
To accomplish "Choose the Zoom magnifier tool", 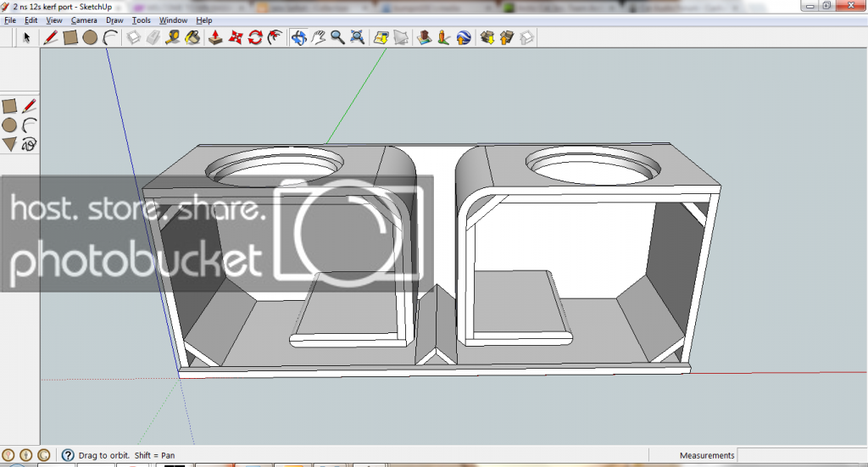I will [x=337, y=37].
